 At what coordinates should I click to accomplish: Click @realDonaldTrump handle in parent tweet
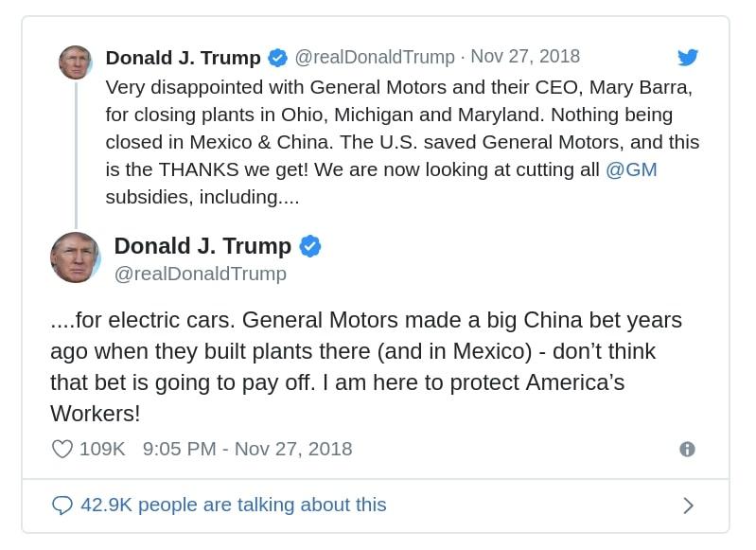pos(375,57)
